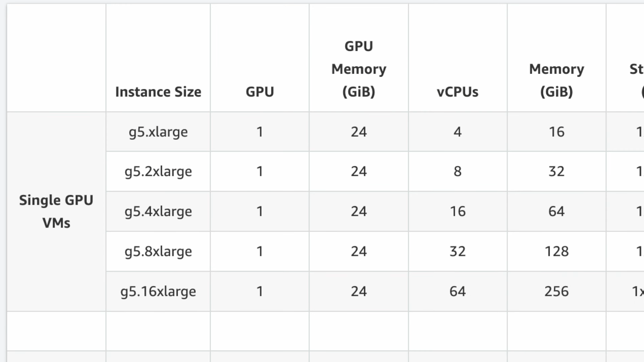Click the g5.xlarge instance name cell
This screenshot has width=644, height=362.
coord(158,132)
